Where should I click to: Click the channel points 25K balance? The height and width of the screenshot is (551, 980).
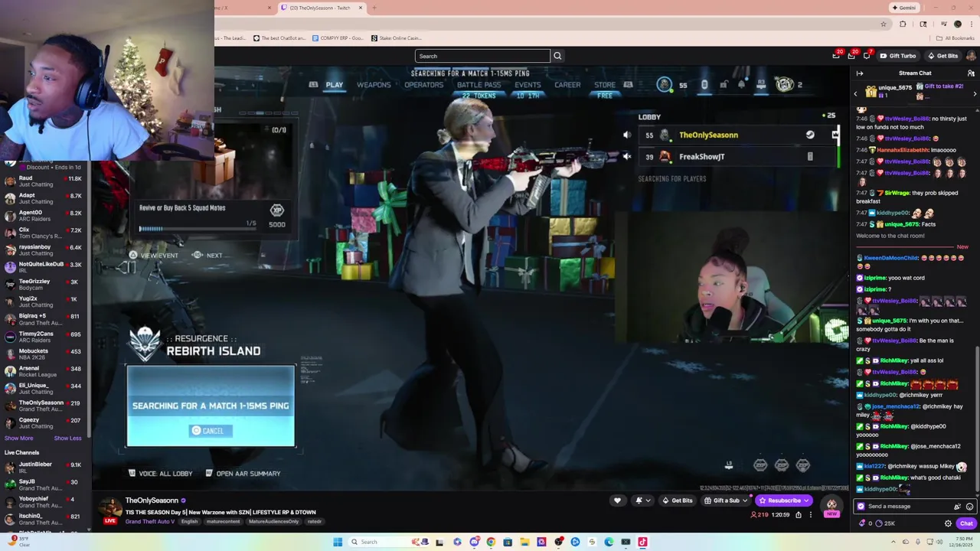(886, 523)
